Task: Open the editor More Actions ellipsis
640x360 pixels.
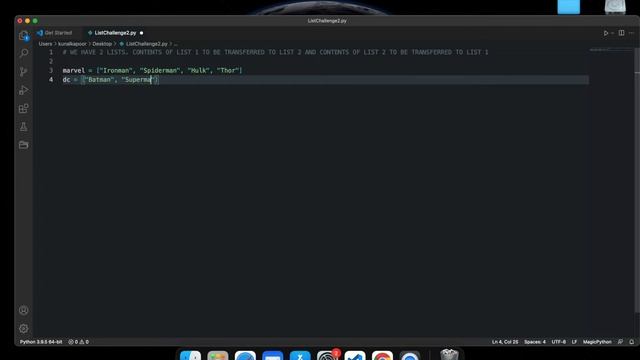Action: coord(631,33)
